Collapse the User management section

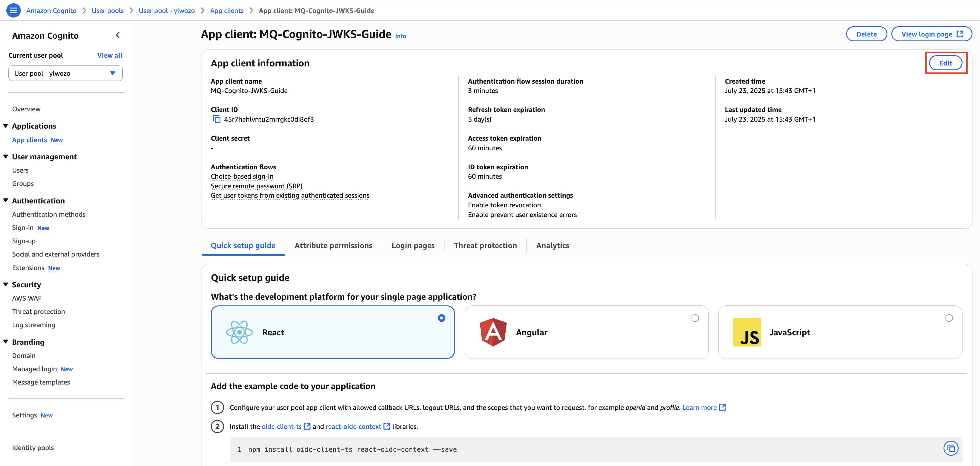(x=6, y=156)
